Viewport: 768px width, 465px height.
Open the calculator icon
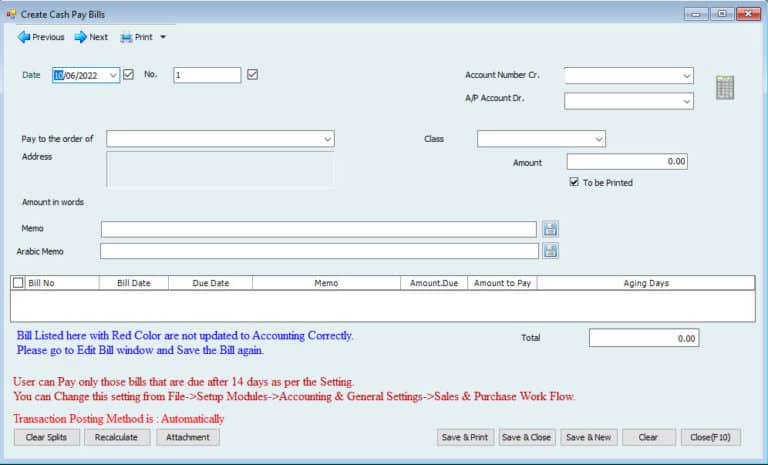click(x=725, y=88)
